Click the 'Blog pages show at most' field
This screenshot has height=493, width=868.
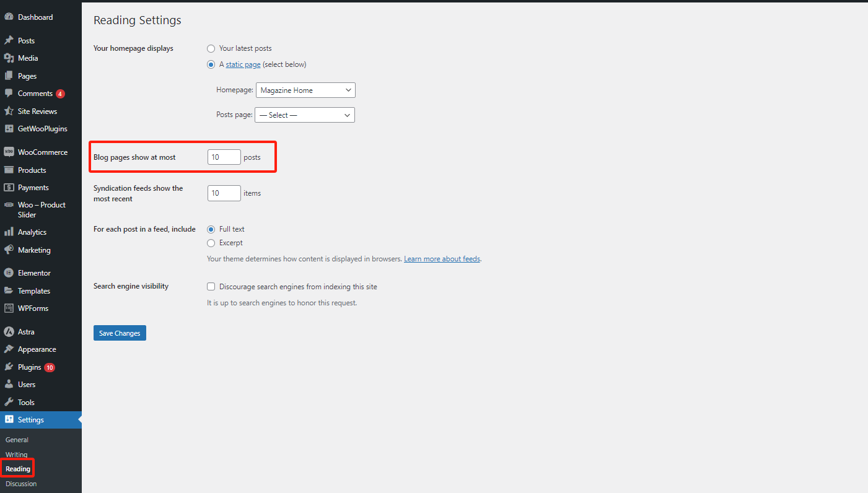pos(224,157)
